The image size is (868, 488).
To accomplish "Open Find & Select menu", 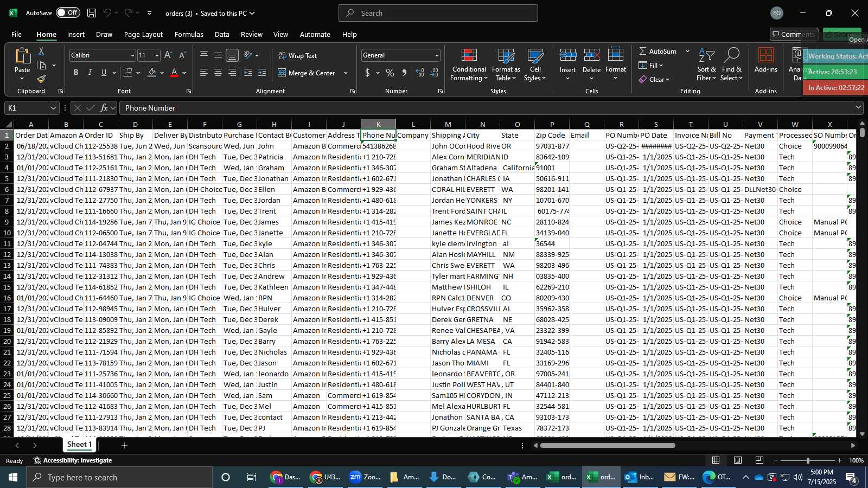I will click(x=732, y=65).
